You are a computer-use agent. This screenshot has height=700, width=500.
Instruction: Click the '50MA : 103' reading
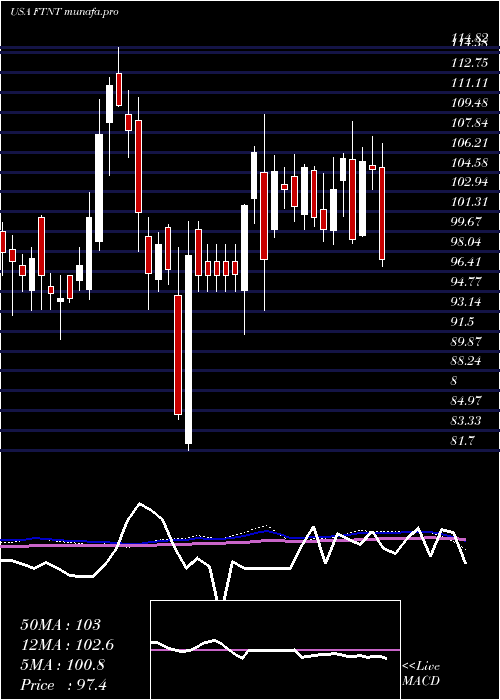pyautogui.click(x=61, y=625)
